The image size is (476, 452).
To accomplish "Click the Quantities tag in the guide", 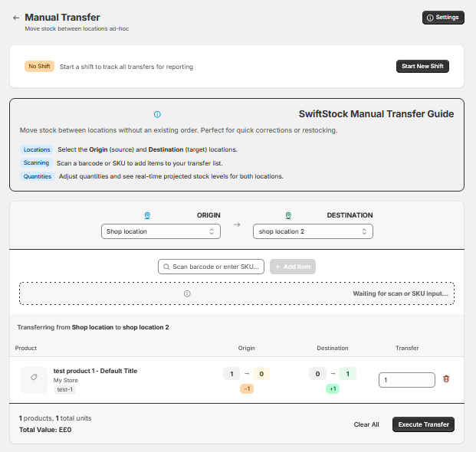I will click(38, 176).
